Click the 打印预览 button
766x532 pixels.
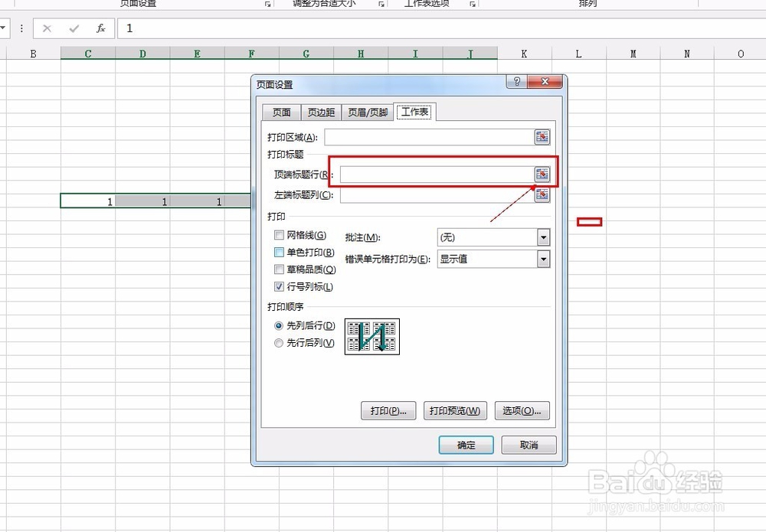pos(455,411)
